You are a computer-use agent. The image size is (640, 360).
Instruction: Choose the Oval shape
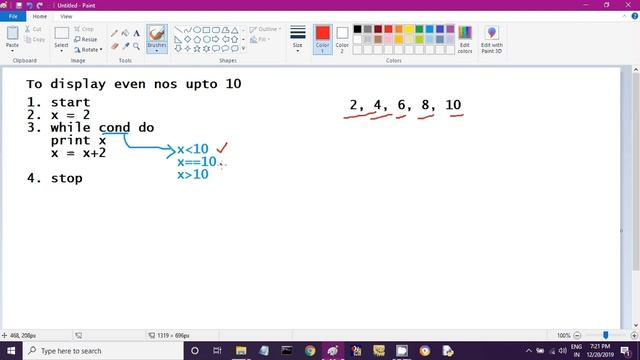[197, 30]
